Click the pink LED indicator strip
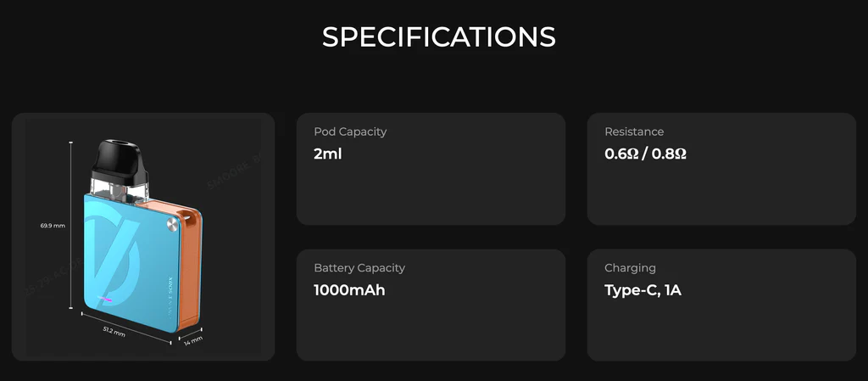The height and width of the screenshot is (381, 868). tap(106, 299)
